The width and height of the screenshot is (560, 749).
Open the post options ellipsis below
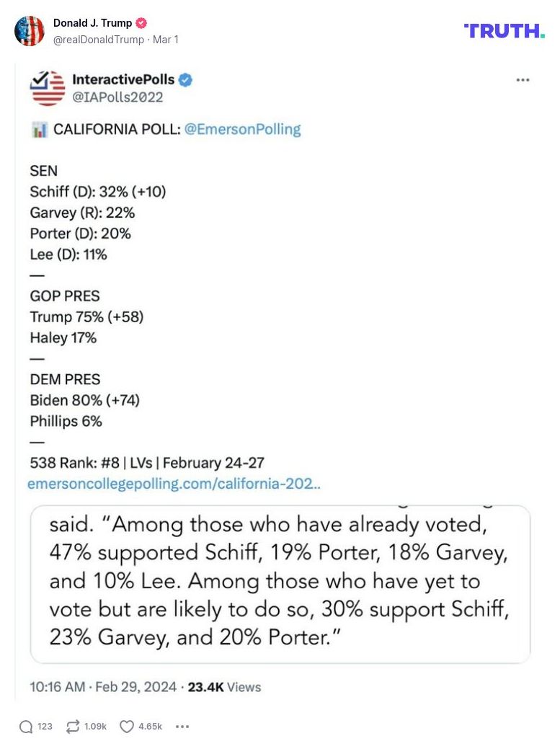click(x=182, y=727)
